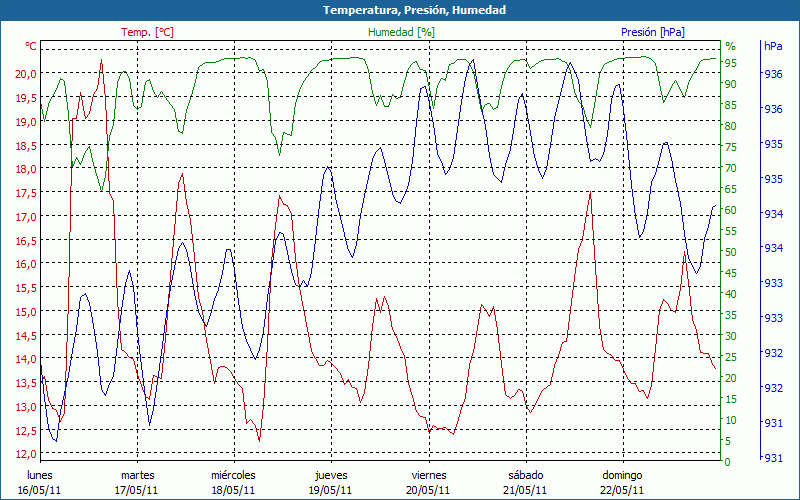Select the martes 17/05/11 date marker
Viewport: 800px width, 500px height.
click(x=137, y=482)
